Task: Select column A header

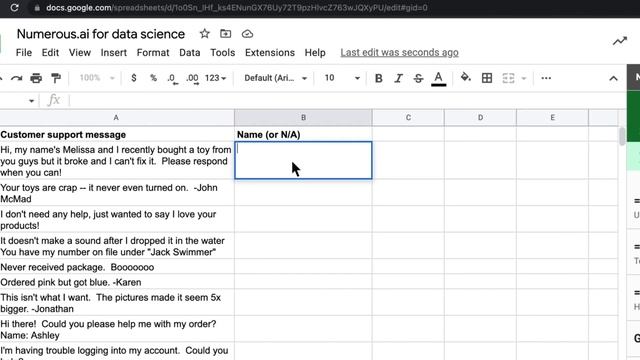Action: pyautogui.click(x=116, y=118)
